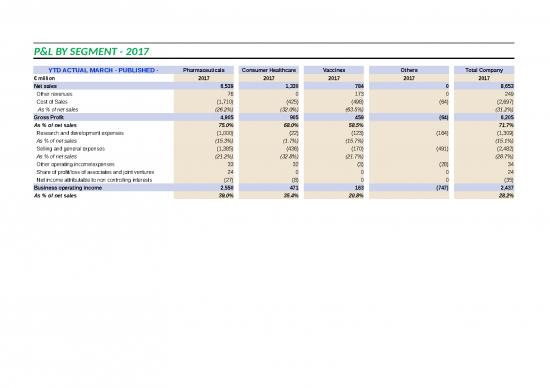Click '2017' under Total Company header
The image size is (550, 388).
tap(484, 78)
